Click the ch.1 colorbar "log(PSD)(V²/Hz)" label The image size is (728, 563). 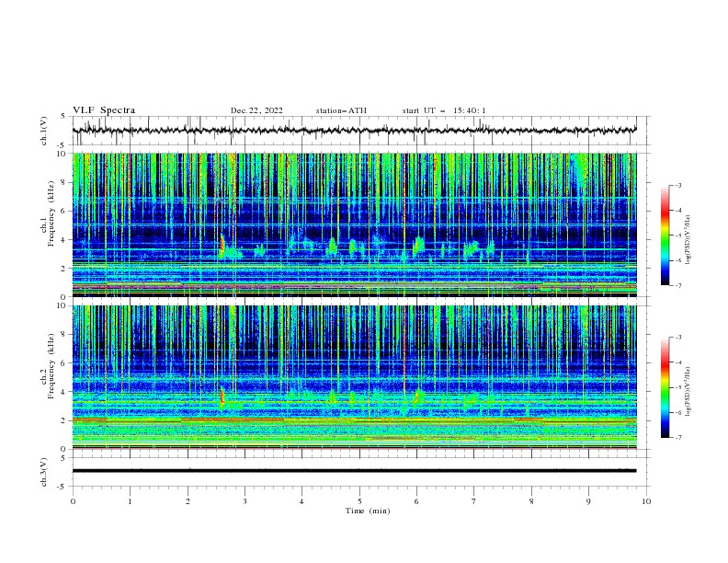(x=688, y=240)
